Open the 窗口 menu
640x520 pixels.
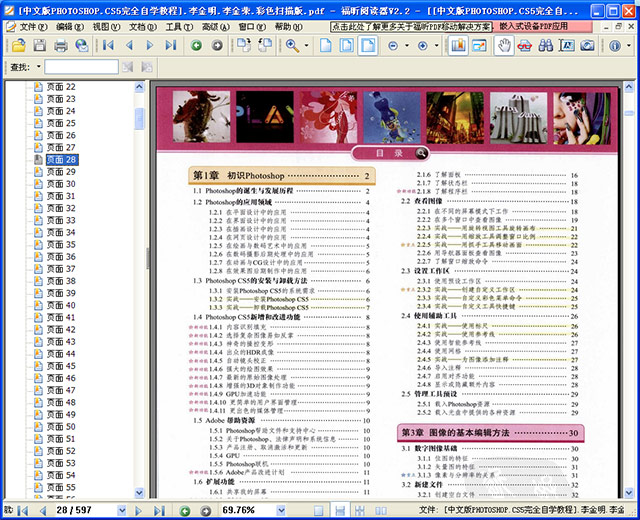pos(252,27)
